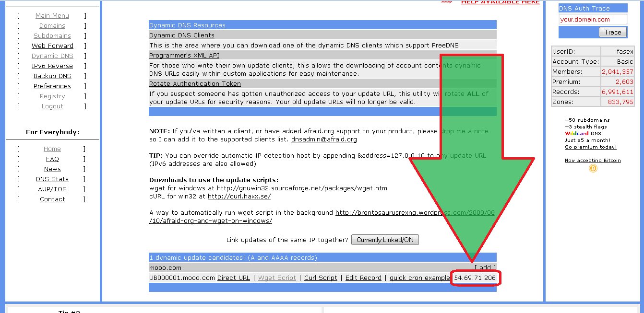The height and width of the screenshot is (313, 644).
Task: Open Direct URL for UB000001.mooo.com
Action: [x=234, y=278]
